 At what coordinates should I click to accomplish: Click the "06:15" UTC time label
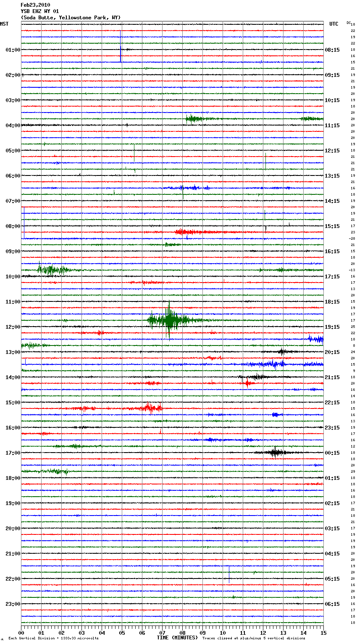pos(332,604)
